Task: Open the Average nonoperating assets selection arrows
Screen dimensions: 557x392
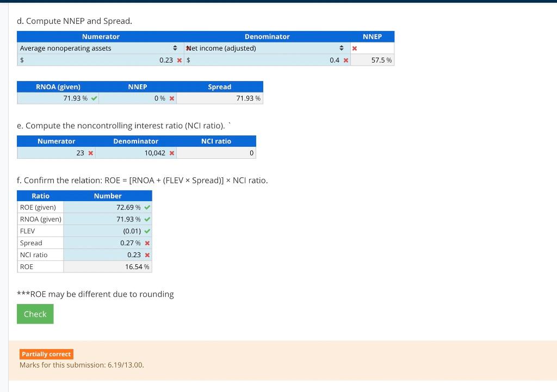Action: click(x=175, y=48)
